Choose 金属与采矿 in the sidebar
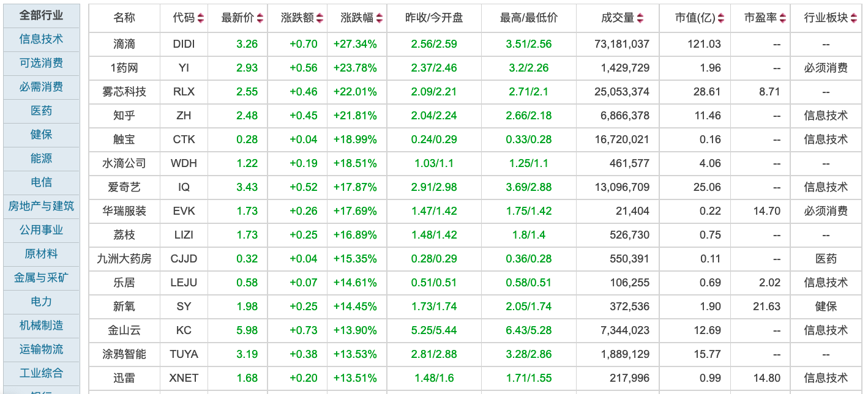This screenshot has width=868, height=394. (x=41, y=278)
